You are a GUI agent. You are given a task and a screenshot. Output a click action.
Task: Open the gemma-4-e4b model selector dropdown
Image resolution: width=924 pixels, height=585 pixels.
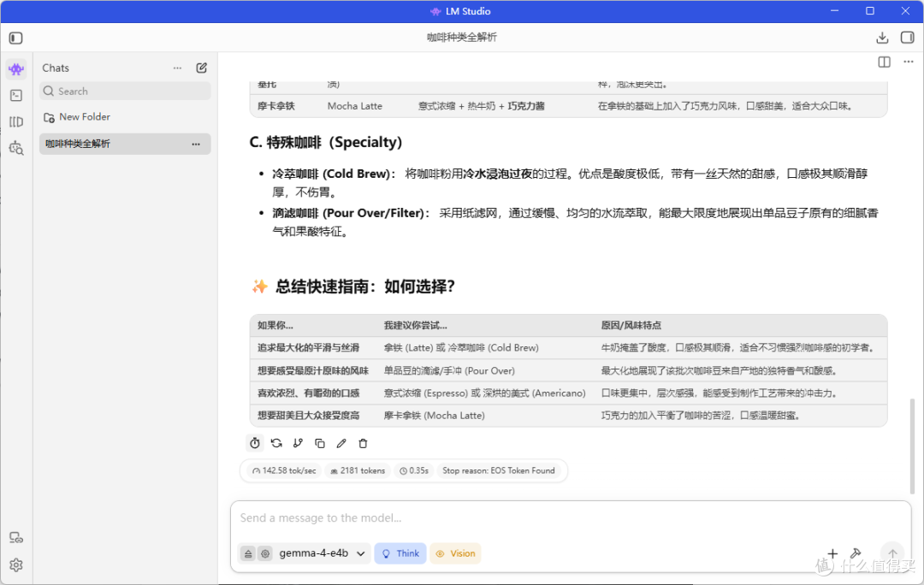(322, 553)
